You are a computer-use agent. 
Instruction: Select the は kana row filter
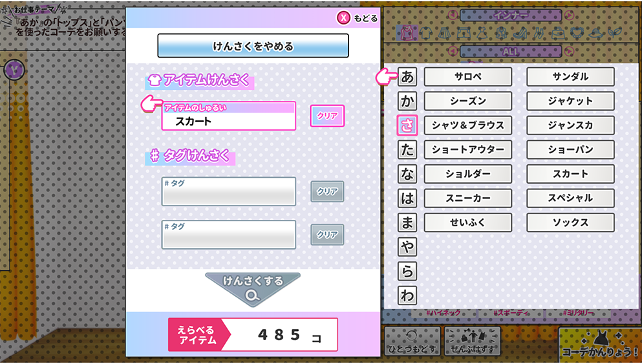coord(407,198)
